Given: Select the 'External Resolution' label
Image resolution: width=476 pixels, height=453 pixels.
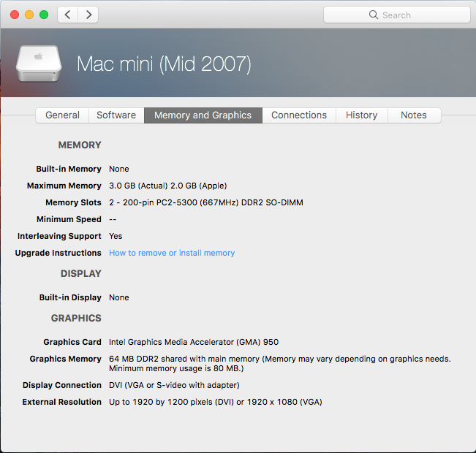Looking at the screenshot, I should pyautogui.click(x=61, y=402).
